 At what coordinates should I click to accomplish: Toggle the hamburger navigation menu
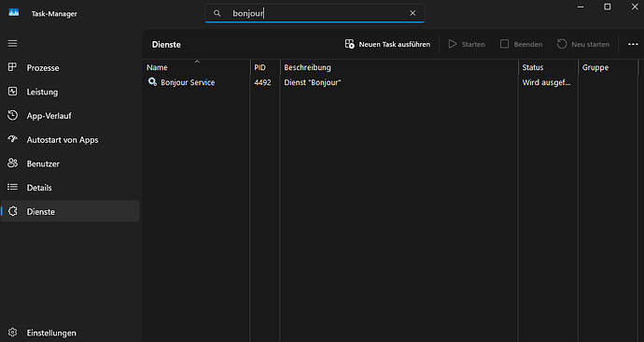[x=13, y=44]
